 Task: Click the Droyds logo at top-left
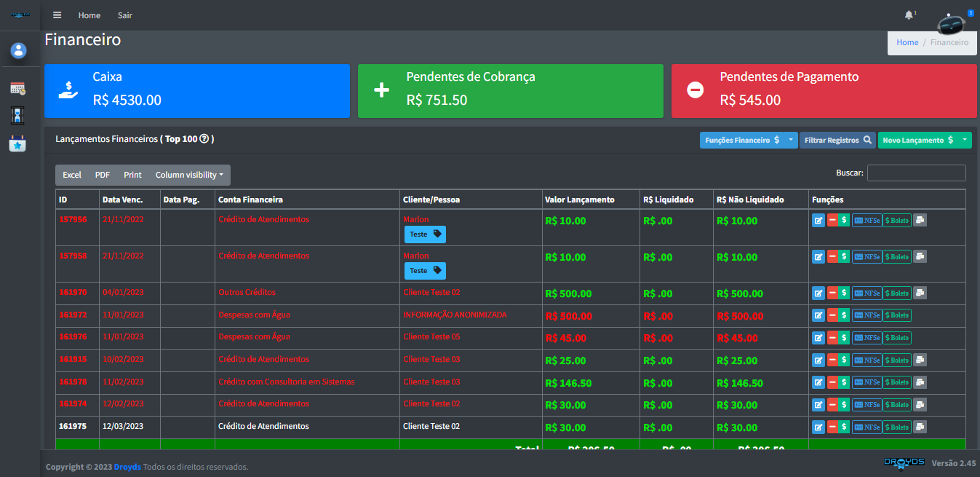click(x=20, y=15)
